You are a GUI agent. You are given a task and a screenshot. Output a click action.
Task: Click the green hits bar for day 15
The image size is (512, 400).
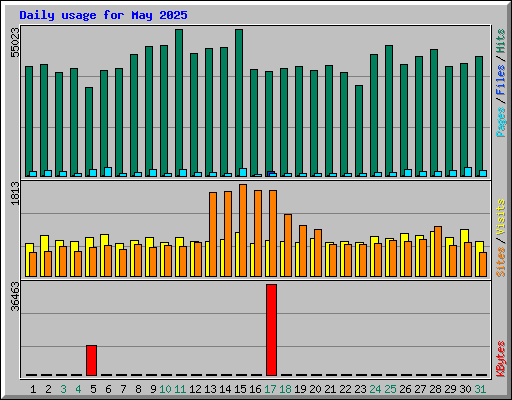pos(239,103)
